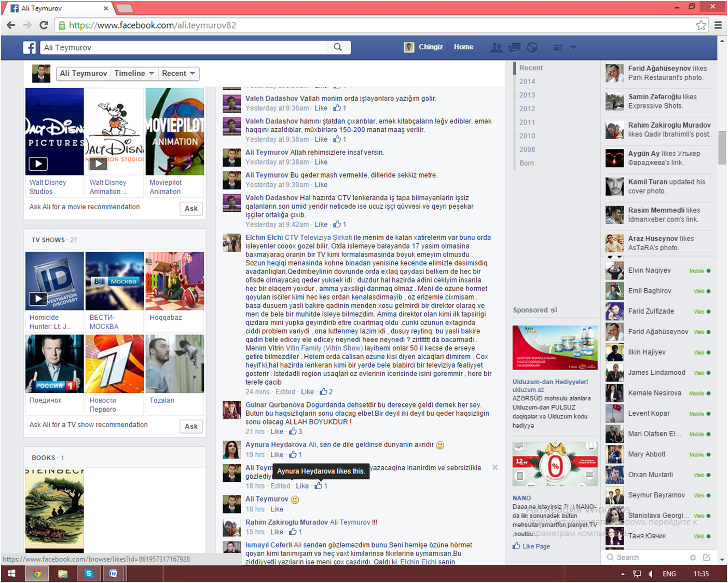728x583 pixels.
Task: Click Like Page under the NANO ad
Action: (x=536, y=546)
